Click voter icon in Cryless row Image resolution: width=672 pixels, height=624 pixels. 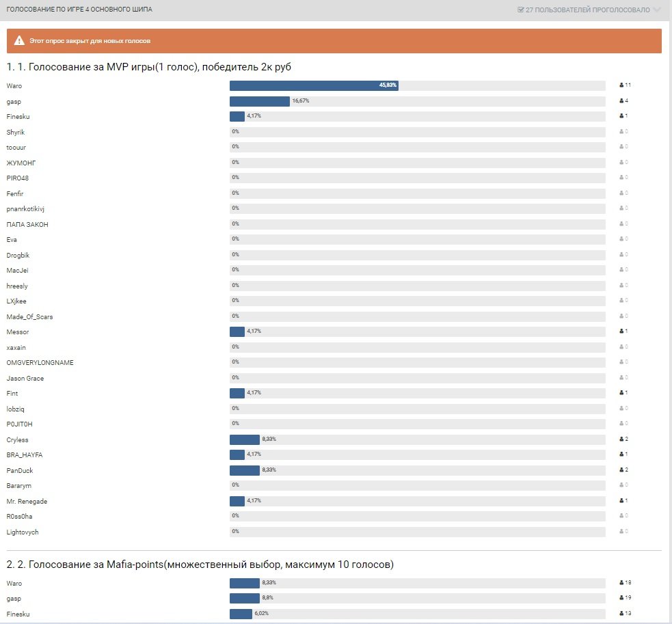pyautogui.click(x=621, y=439)
